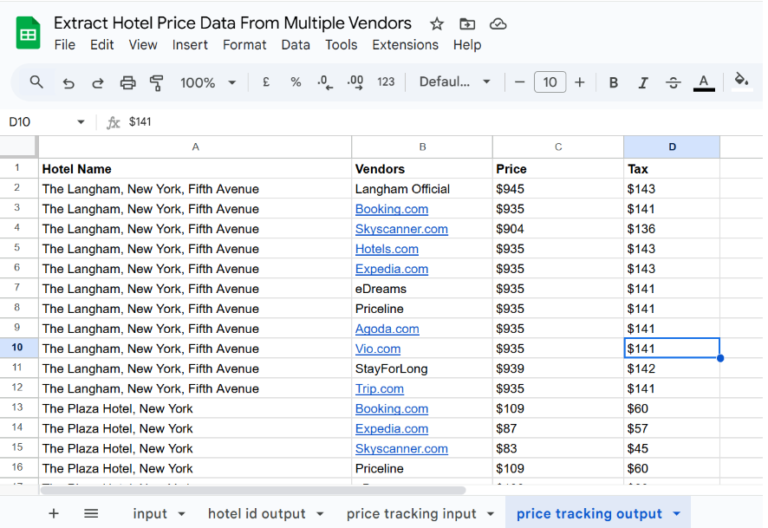This screenshot has width=768, height=528.
Task: Switch to the hotel id output tab
Action: (257, 514)
